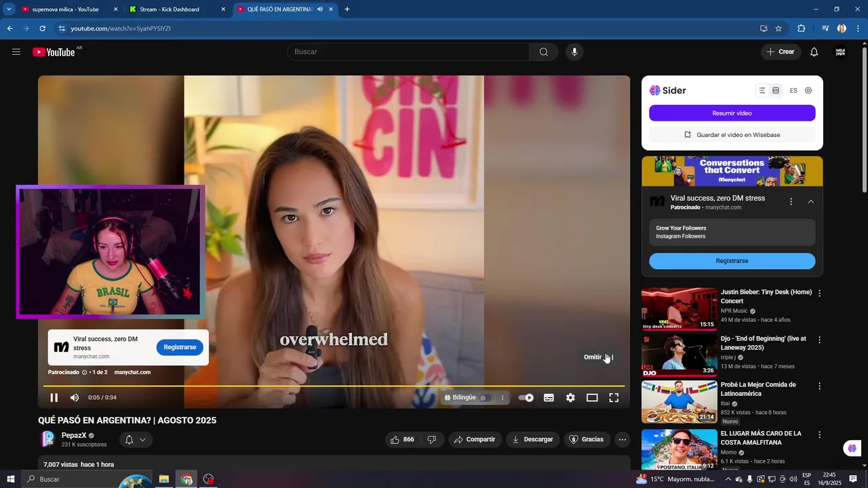868x488 pixels.
Task: Open the browser extensions puzzle icon
Action: coord(801,28)
